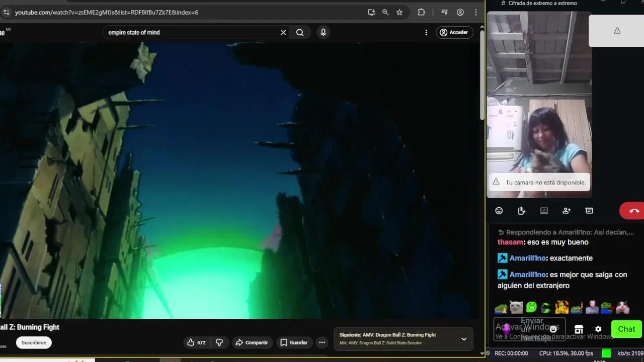This screenshot has width=644, height=362.
Task: Save the video using Guardar
Action: 294,342
